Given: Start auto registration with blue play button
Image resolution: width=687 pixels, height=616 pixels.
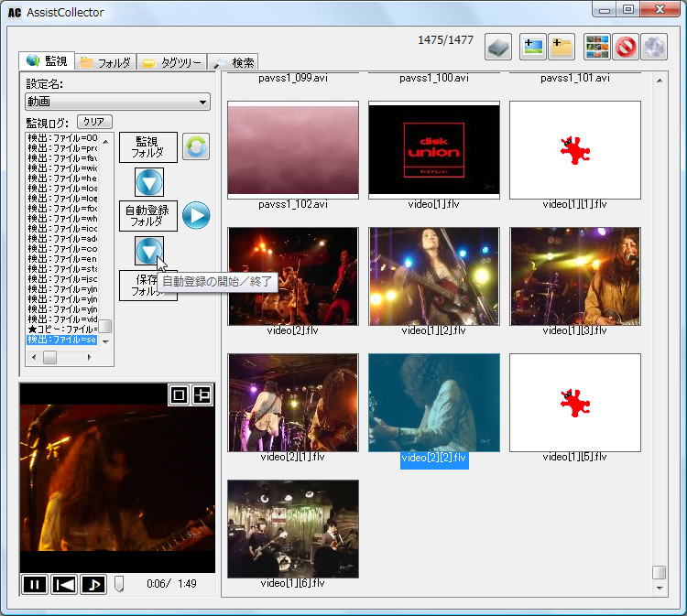Looking at the screenshot, I should (196, 215).
